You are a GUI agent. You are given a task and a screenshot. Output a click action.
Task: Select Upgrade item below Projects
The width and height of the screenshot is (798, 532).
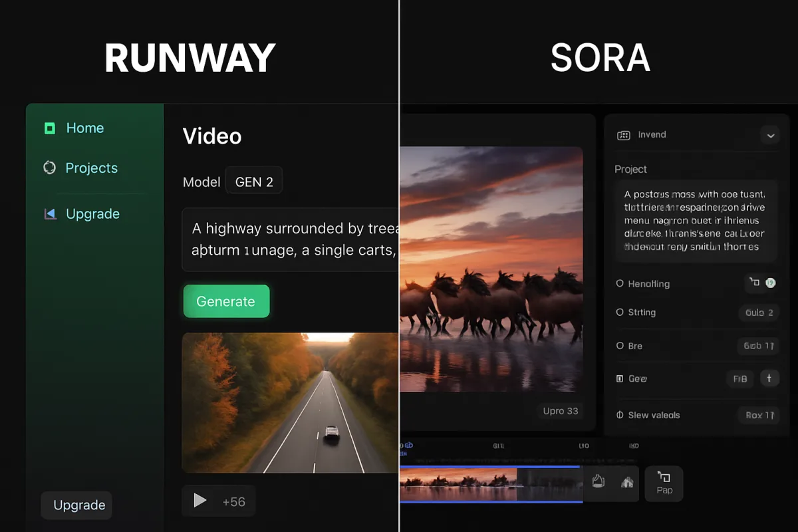pos(92,214)
